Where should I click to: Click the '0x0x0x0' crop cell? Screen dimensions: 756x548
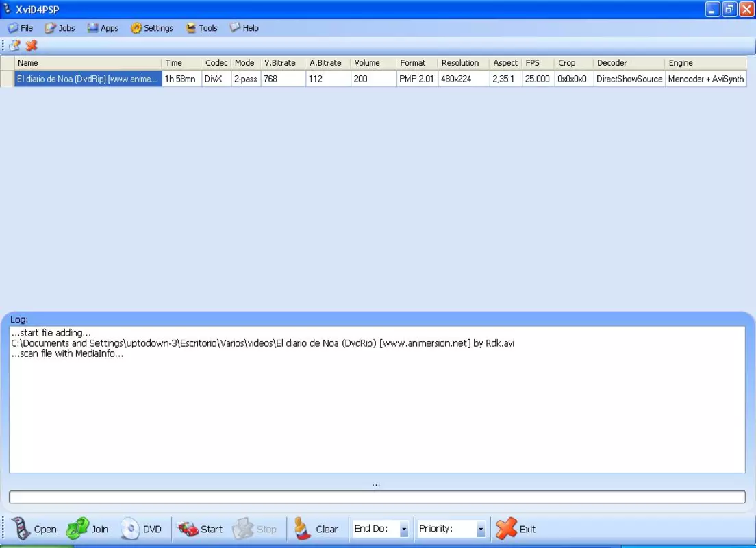click(574, 79)
